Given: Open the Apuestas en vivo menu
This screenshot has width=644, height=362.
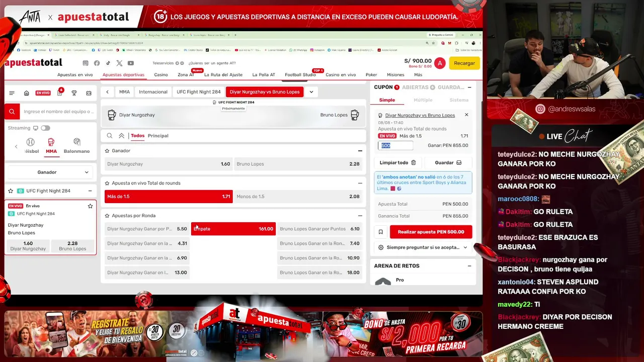Looking at the screenshot, I should pyautogui.click(x=75, y=75).
